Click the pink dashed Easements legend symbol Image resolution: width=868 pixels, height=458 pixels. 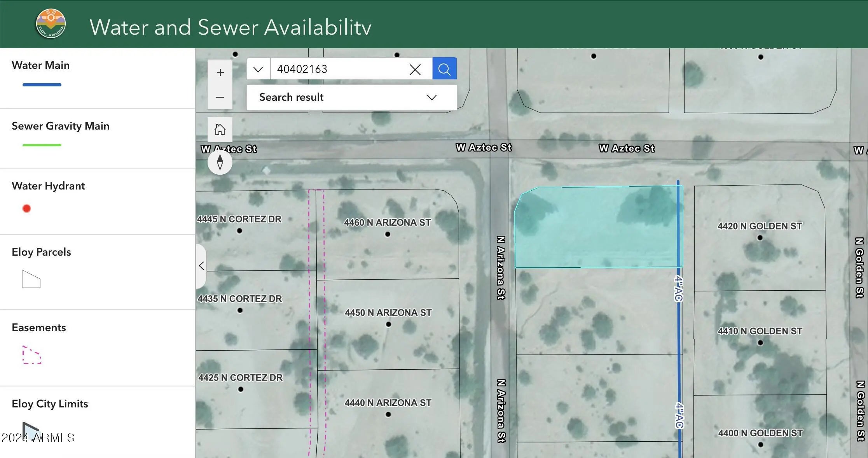pyautogui.click(x=31, y=355)
